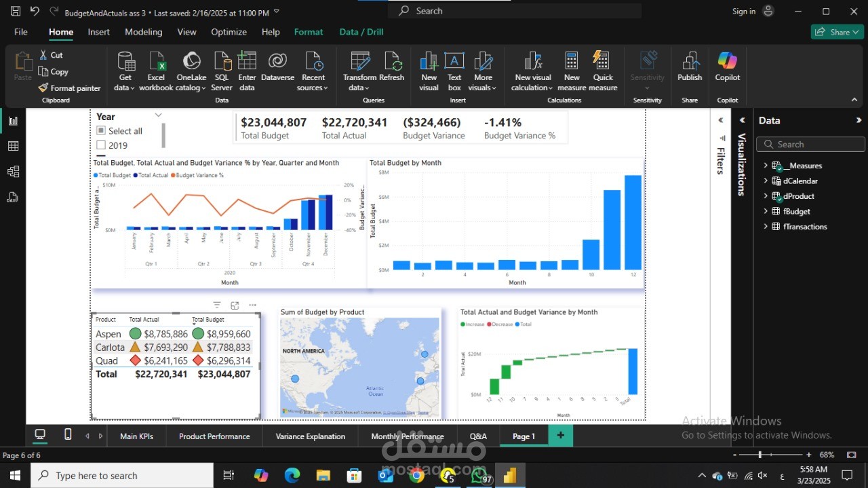The width and height of the screenshot is (868, 488).
Task: Switch to mobile layout view
Action: (x=68, y=435)
